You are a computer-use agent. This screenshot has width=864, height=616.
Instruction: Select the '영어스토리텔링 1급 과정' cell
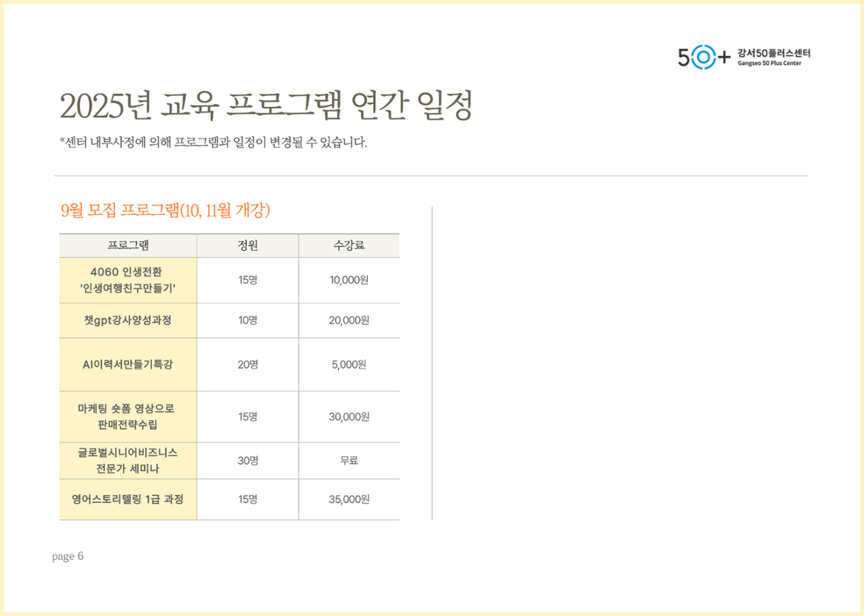[128, 499]
